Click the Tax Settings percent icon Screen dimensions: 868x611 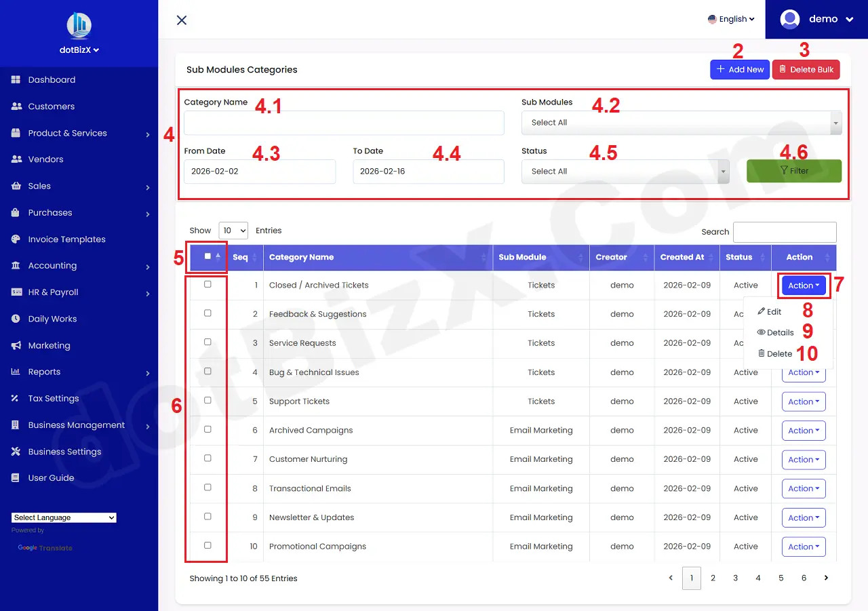click(x=16, y=399)
